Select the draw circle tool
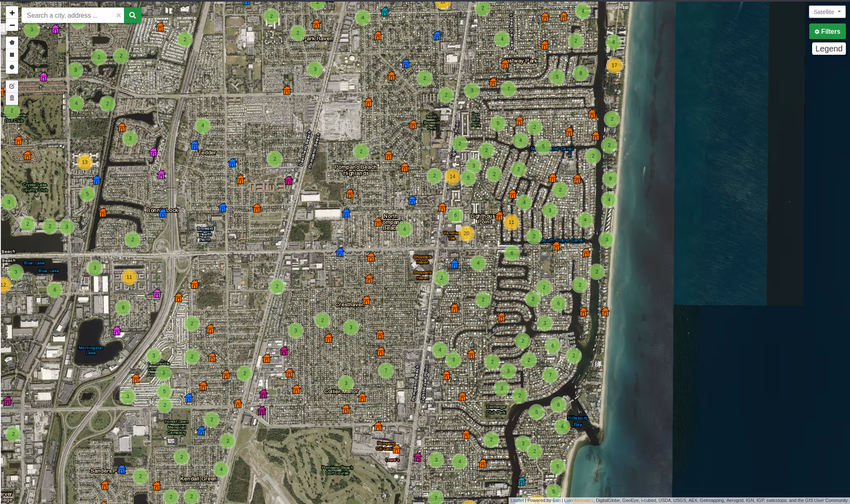The width and height of the screenshot is (850, 504). click(12, 67)
